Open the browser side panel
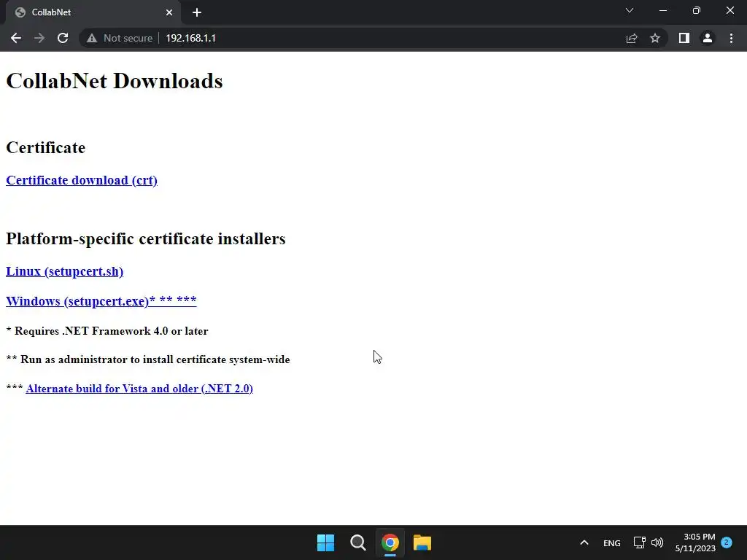This screenshot has width=747, height=560. 684,38
